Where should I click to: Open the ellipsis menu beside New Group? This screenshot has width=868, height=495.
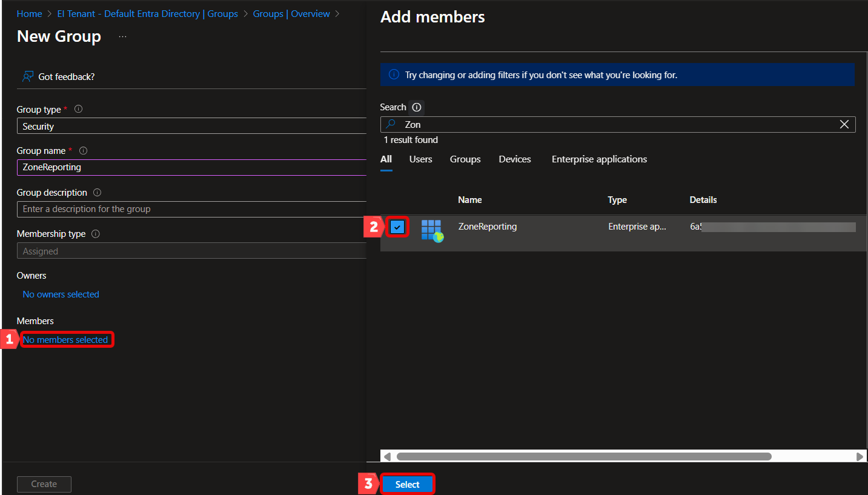(123, 37)
